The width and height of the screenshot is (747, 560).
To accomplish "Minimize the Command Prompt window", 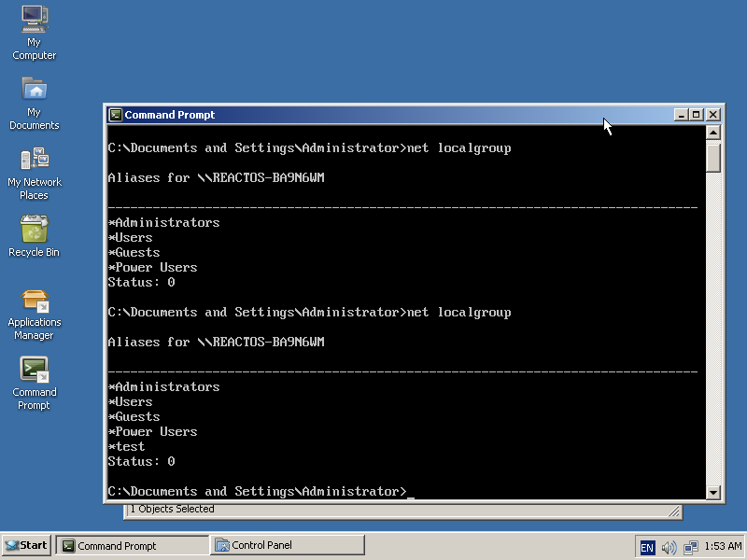I will point(681,115).
